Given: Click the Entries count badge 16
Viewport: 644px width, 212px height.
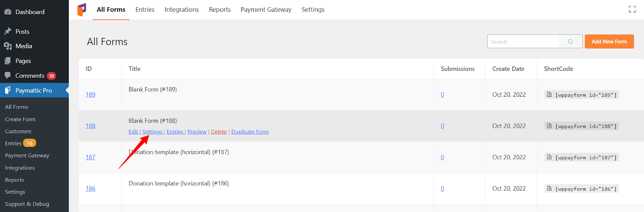Looking at the screenshot, I should click(29, 143).
